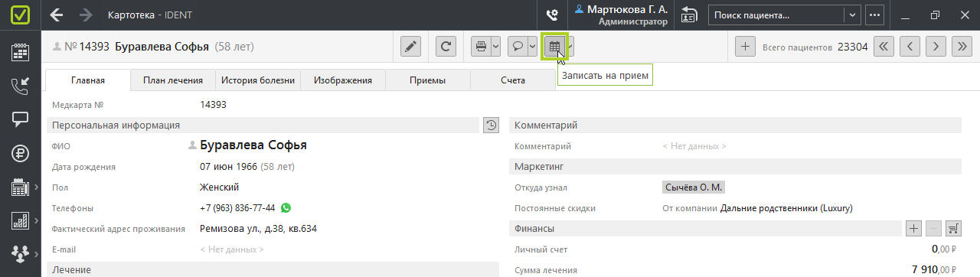Click the cart icon in Финансы section
The width and height of the screenshot is (980, 277).
[x=954, y=228]
